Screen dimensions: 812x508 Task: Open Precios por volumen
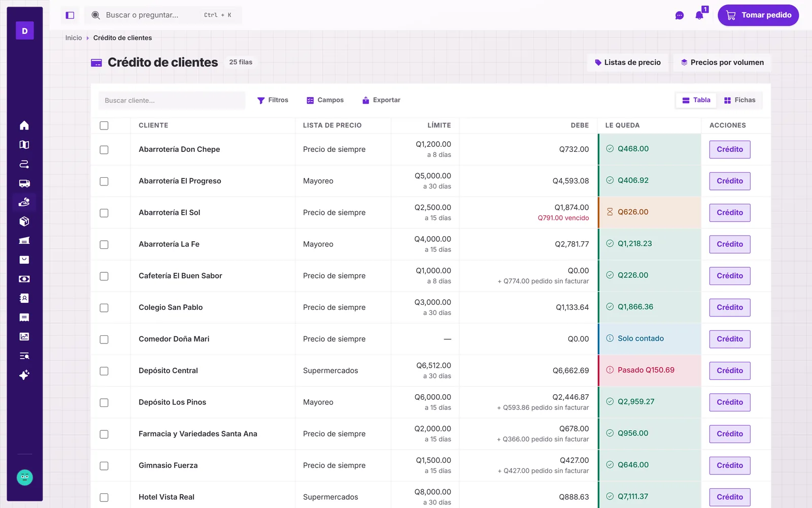(x=722, y=62)
